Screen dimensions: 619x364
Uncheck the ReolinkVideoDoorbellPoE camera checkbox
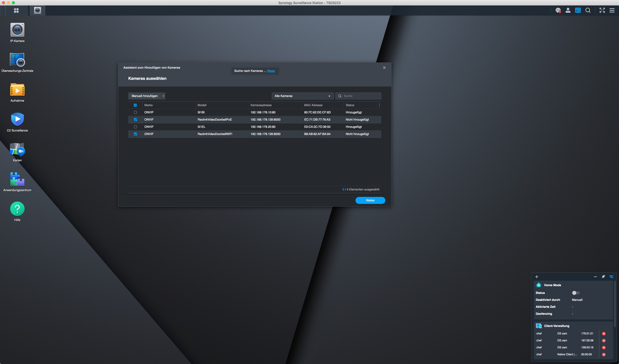(135, 120)
